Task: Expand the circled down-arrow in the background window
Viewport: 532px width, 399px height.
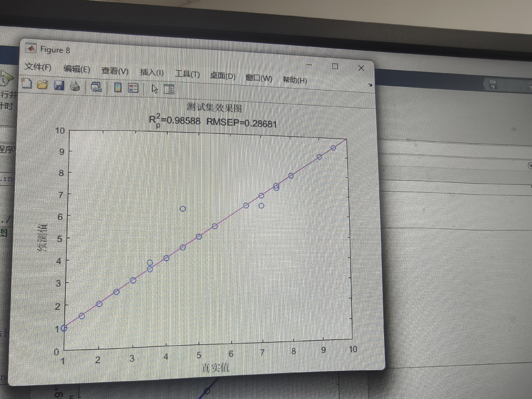Action: (530, 166)
